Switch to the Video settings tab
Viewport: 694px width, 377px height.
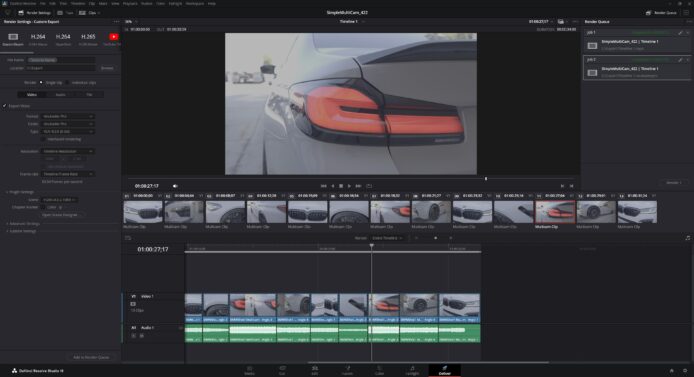coord(32,95)
